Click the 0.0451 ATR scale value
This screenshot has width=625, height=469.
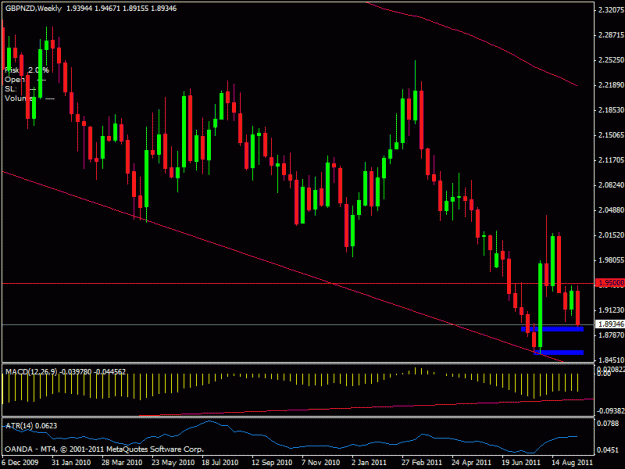[607, 450]
